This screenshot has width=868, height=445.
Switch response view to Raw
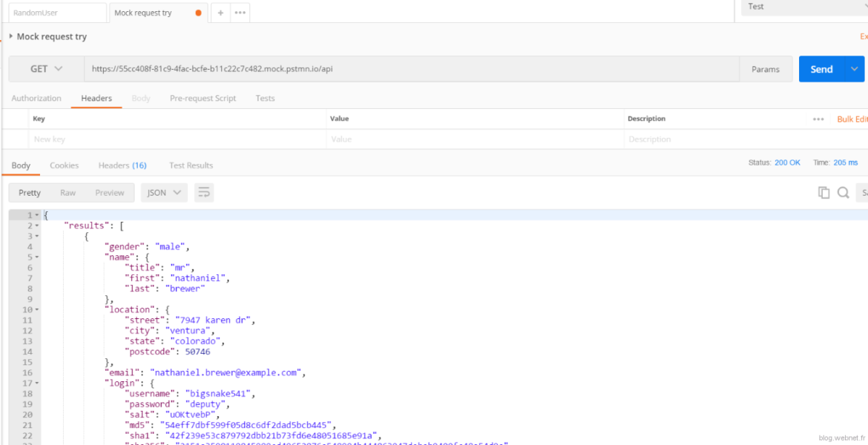pyautogui.click(x=69, y=192)
